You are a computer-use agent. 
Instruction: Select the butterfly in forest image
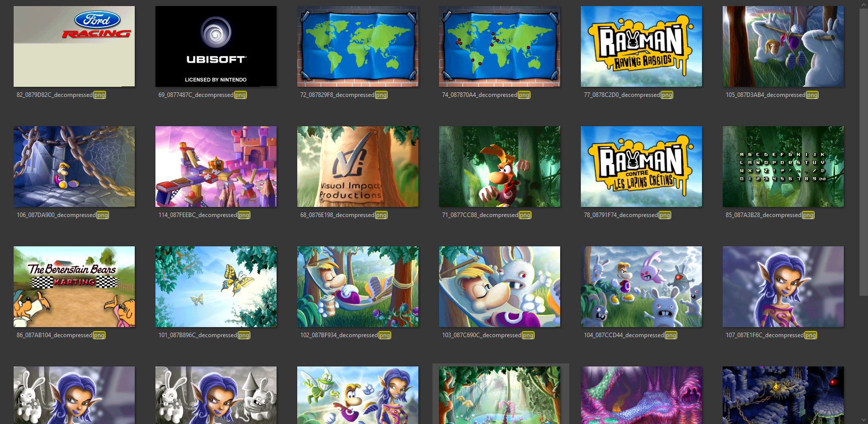(216, 287)
